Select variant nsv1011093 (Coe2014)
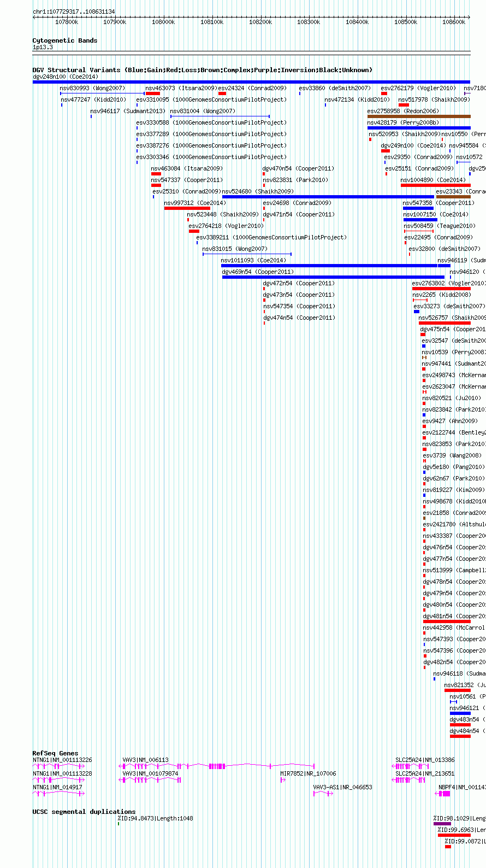The image size is (486, 868). click(x=253, y=260)
